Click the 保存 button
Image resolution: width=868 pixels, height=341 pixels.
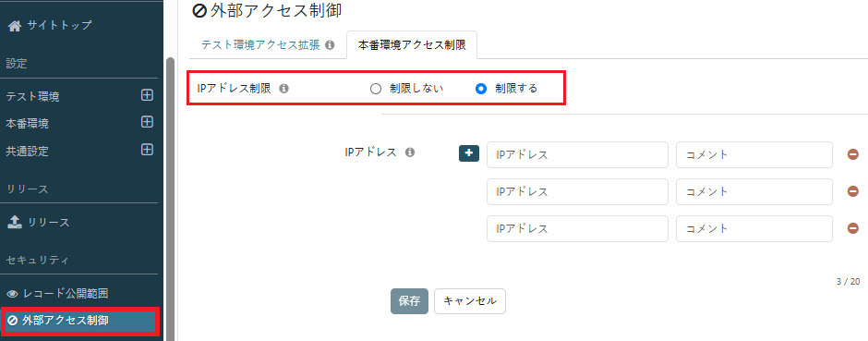[x=409, y=301]
